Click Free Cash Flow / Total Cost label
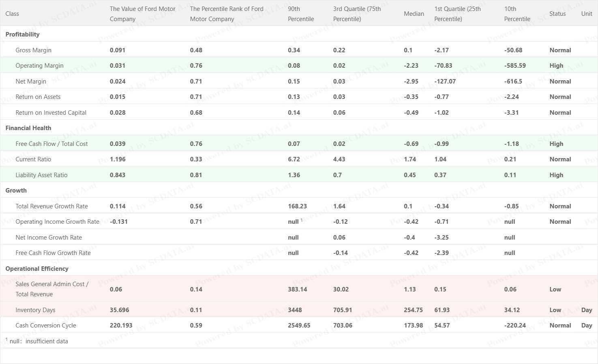 tap(51, 144)
